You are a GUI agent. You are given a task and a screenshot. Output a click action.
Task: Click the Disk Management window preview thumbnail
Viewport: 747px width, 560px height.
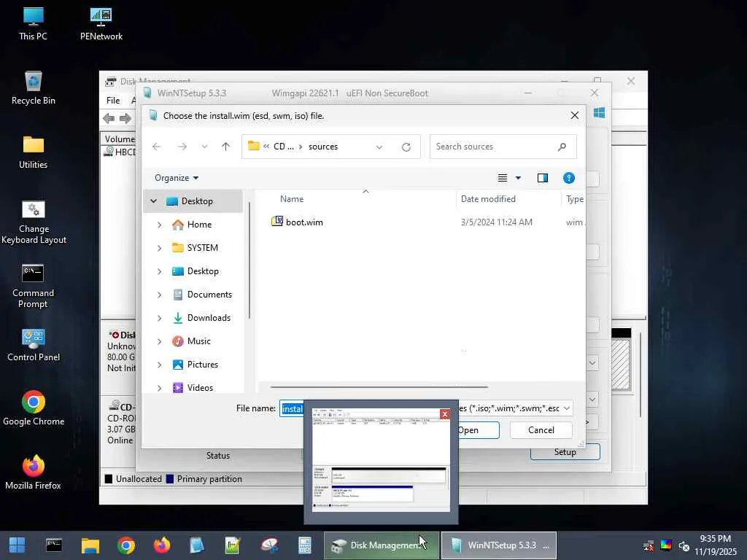[381, 461]
